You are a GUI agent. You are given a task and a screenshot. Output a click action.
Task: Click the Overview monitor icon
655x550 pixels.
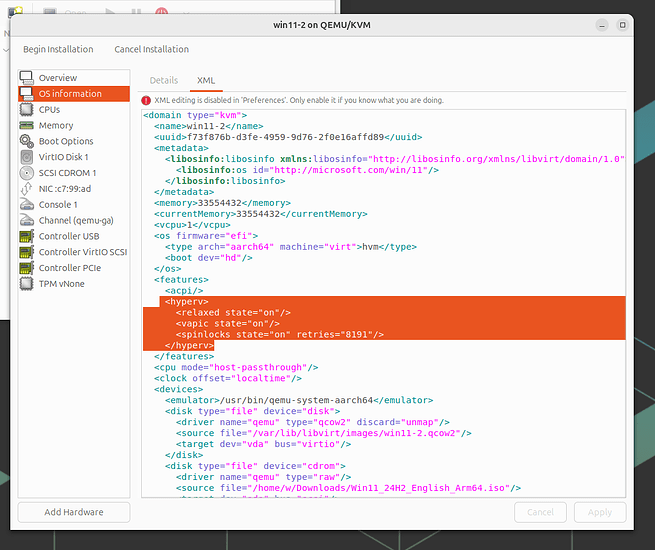pyautogui.click(x=26, y=78)
